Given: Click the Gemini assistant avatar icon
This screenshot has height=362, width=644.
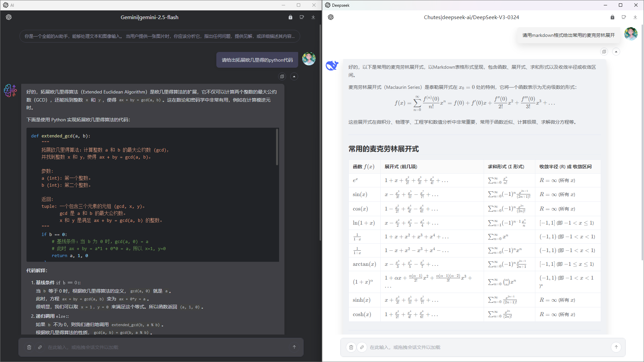Looking at the screenshot, I should [10, 90].
